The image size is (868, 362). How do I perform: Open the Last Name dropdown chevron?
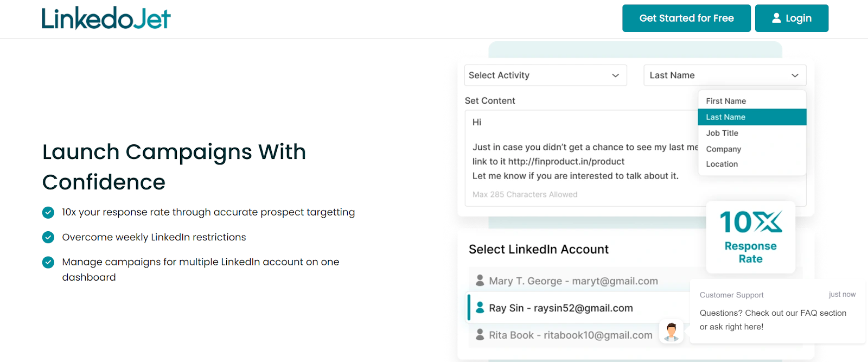tap(795, 75)
